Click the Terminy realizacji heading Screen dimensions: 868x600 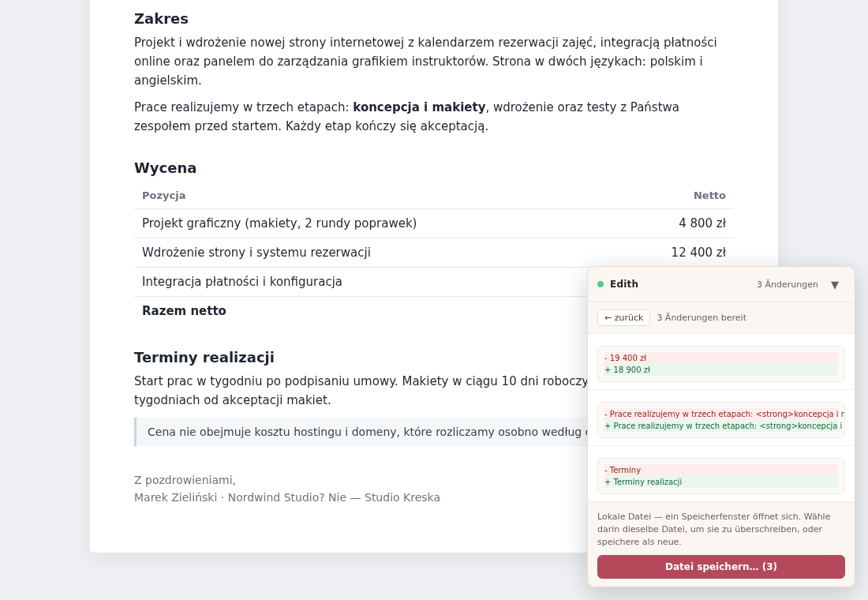coord(204,358)
